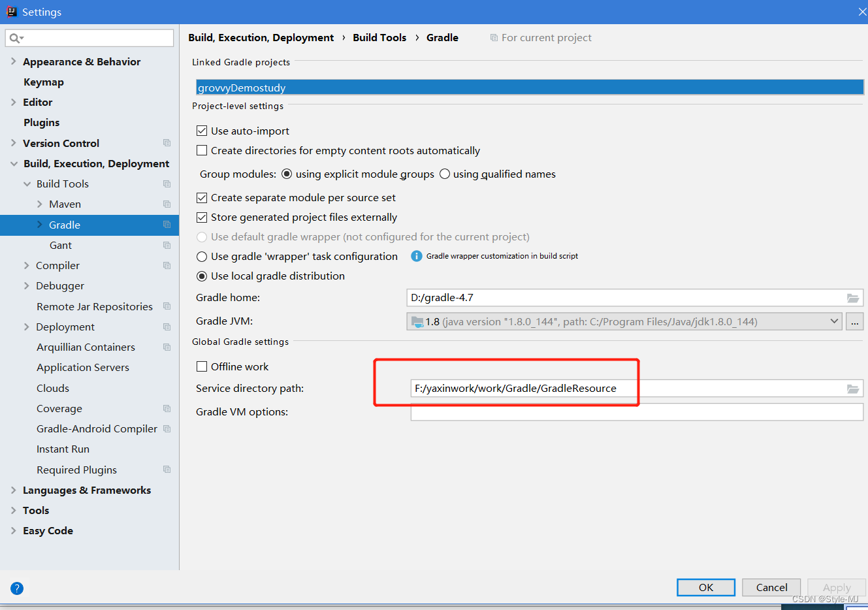Select grovvyDemostudy linked Gradle project
Image resolution: width=868 pixels, height=610 pixels.
pos(530,88)
